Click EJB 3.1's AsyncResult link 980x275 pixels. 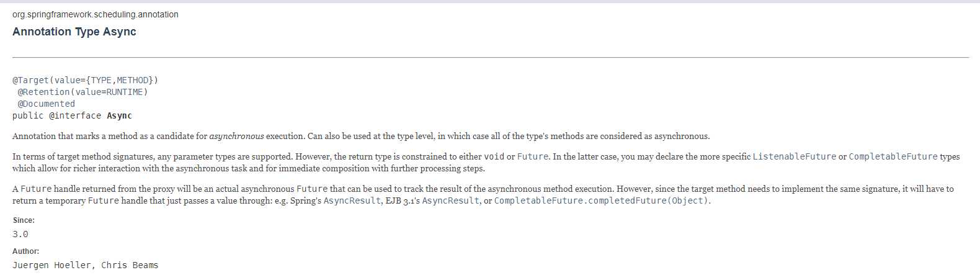(x=450, y=201)
